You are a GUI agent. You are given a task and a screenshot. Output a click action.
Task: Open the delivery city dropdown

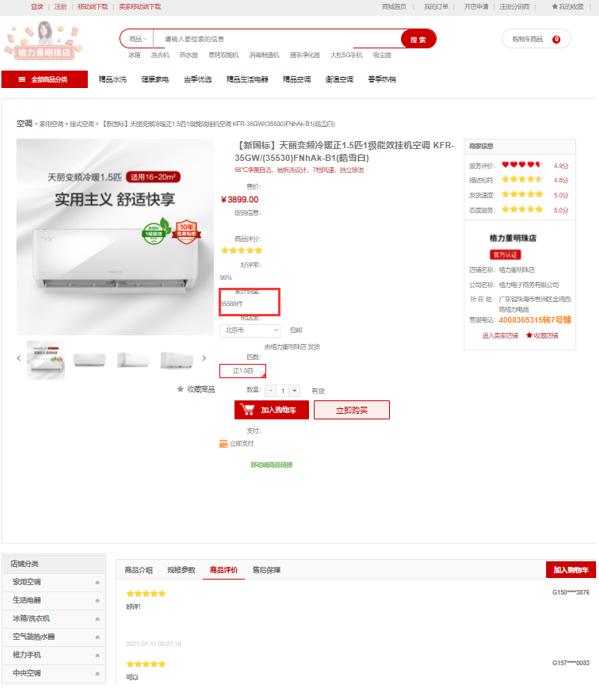tap(250, 330)
